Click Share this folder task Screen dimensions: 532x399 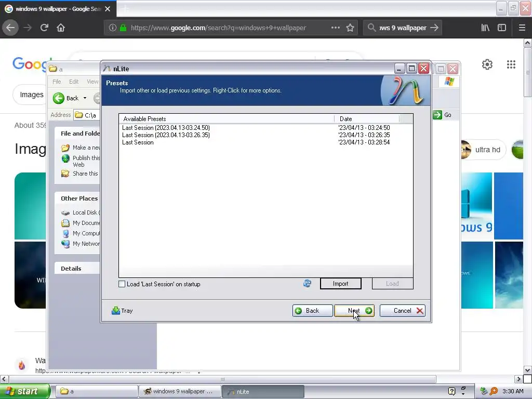coord(79,174)
